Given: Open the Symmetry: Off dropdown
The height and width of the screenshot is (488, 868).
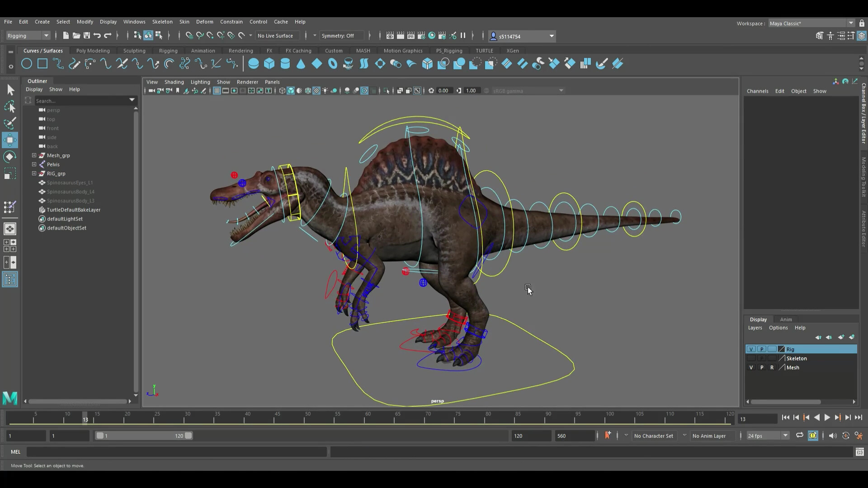Looking at the screenshot, I should pos(342,36).
